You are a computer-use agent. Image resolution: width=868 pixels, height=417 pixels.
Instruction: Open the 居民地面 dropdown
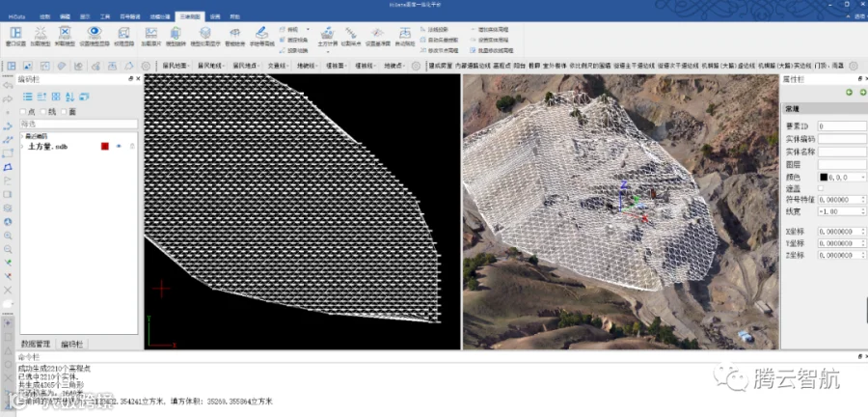(x=177, y=66)
